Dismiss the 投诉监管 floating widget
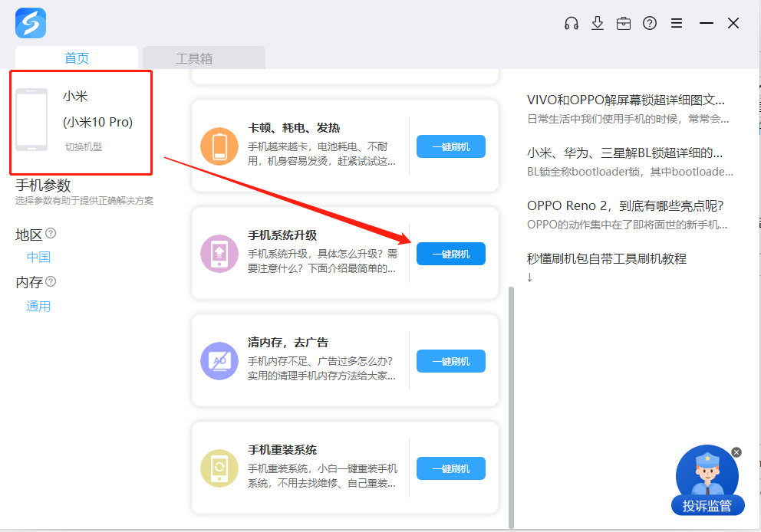Viewport: 761px width, 532px height. tap(736, 452)
